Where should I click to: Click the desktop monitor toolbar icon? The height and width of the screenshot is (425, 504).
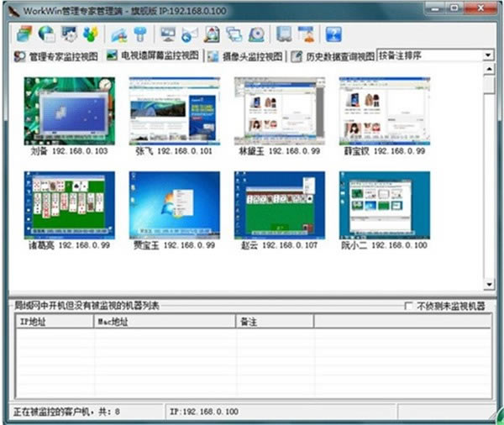tap(168, 34)
